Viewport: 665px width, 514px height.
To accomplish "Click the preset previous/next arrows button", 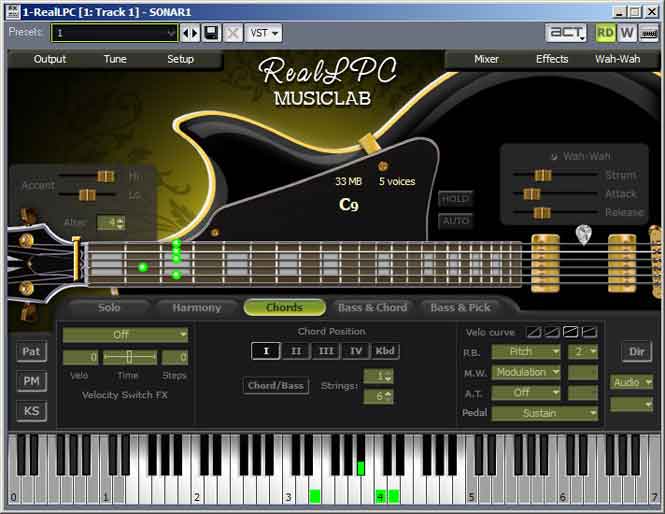I will (x=190, y=33).
